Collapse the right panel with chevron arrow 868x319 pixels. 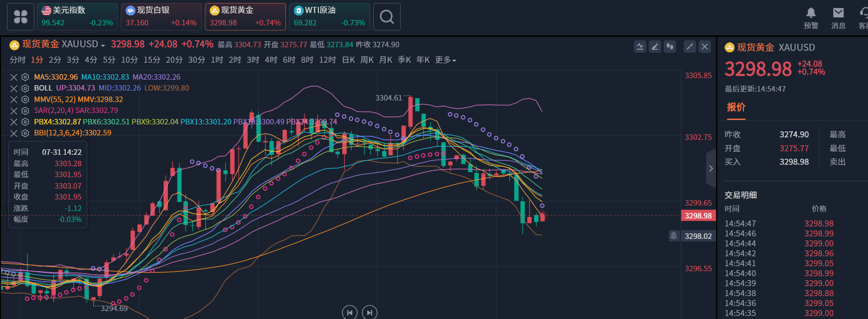click(x=711, y=168)
